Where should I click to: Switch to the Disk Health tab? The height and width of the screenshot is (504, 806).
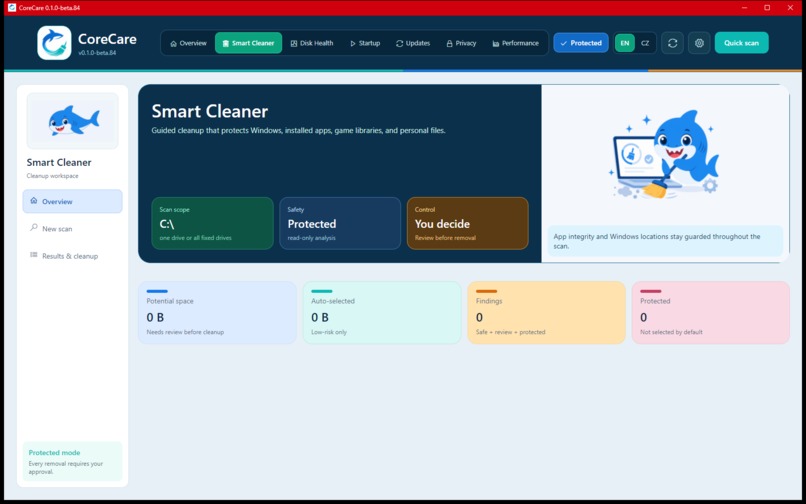312,43
